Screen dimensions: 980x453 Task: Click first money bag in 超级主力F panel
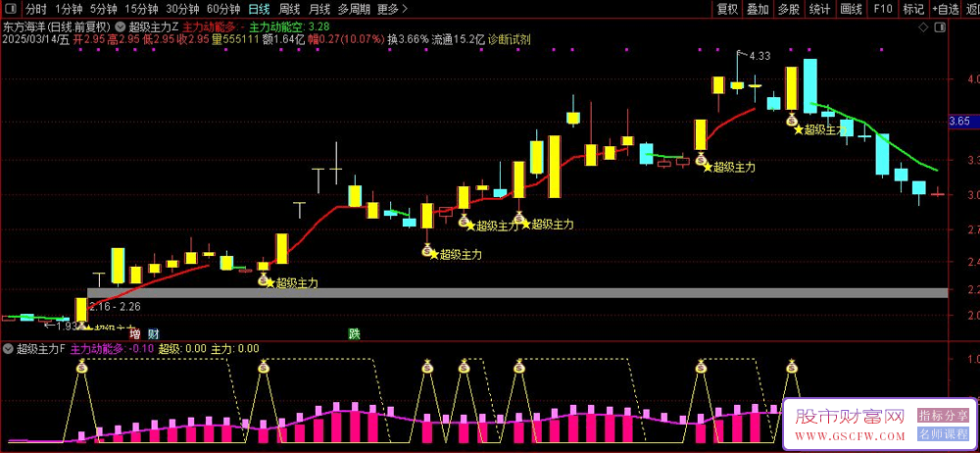point(82,367)
